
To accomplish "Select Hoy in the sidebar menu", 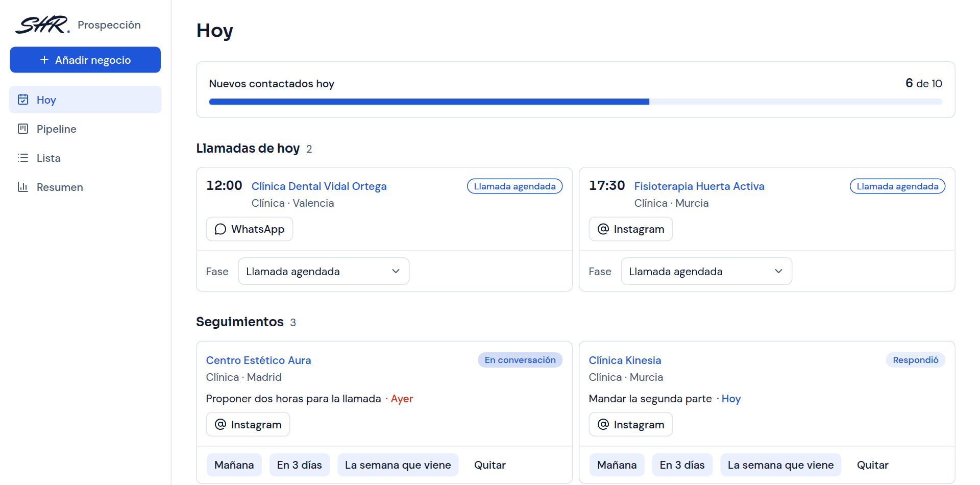I will click(x=85, y=100).
